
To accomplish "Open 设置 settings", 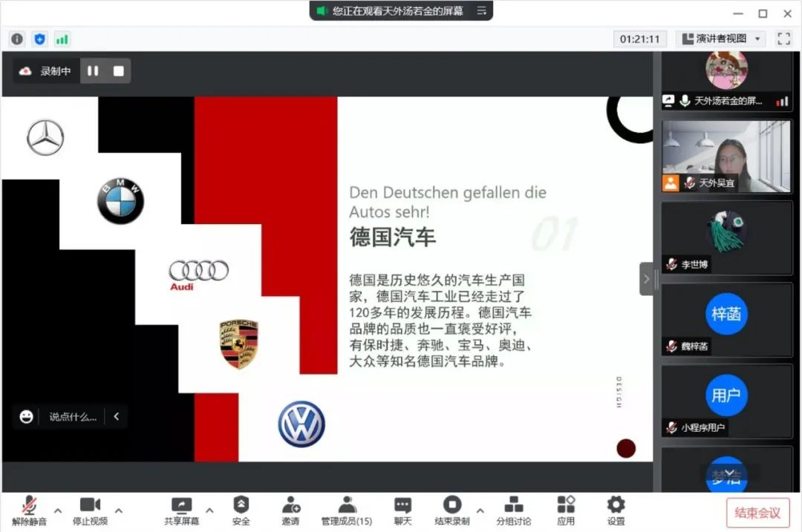I will (x=616, y=510).
